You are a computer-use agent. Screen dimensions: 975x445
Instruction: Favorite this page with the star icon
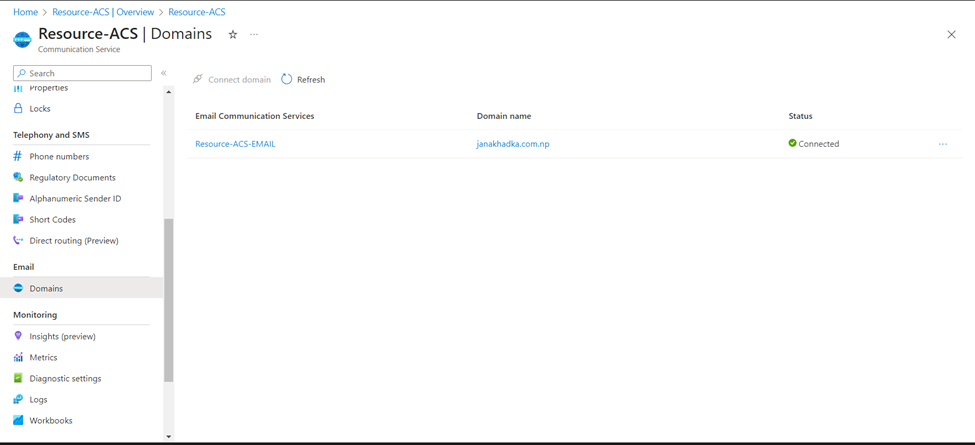(233, 35)
